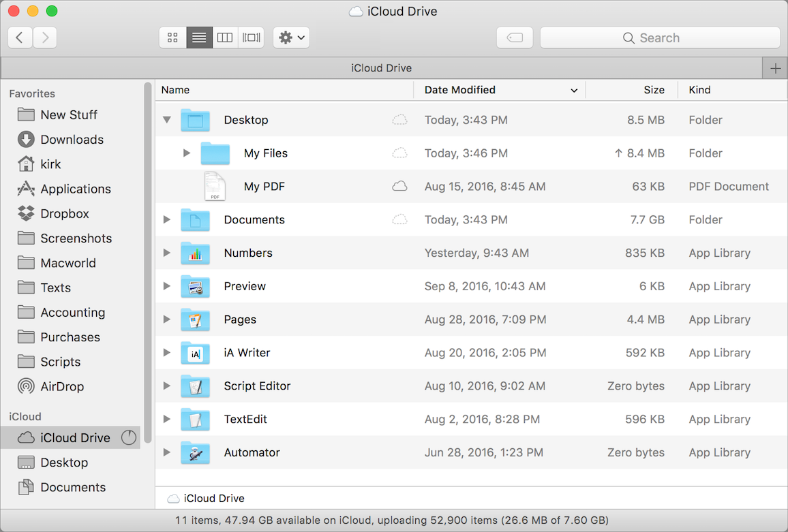
Task: Click the iCloud Drive sync progress indicator
Action: pos(129,437)
